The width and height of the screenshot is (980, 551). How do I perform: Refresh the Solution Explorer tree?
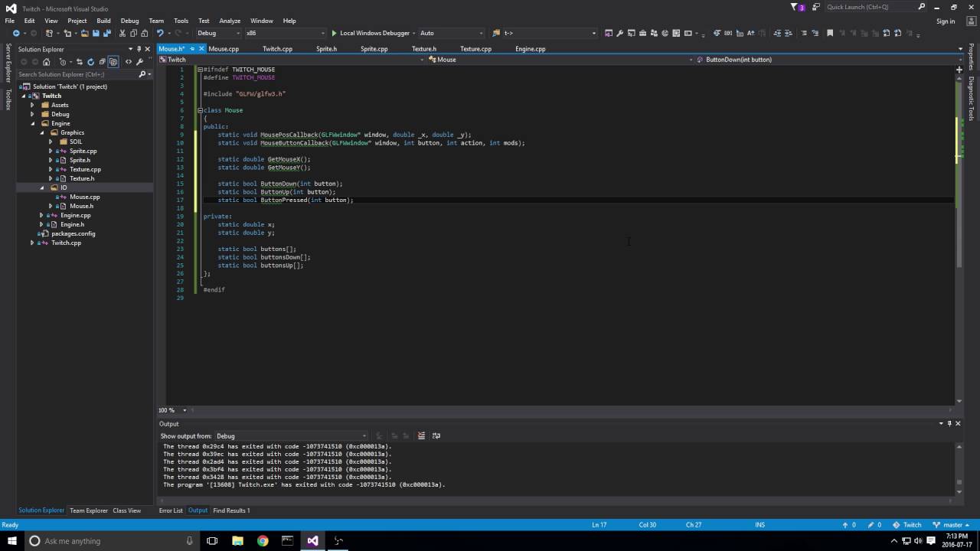[x=90, y=62]
